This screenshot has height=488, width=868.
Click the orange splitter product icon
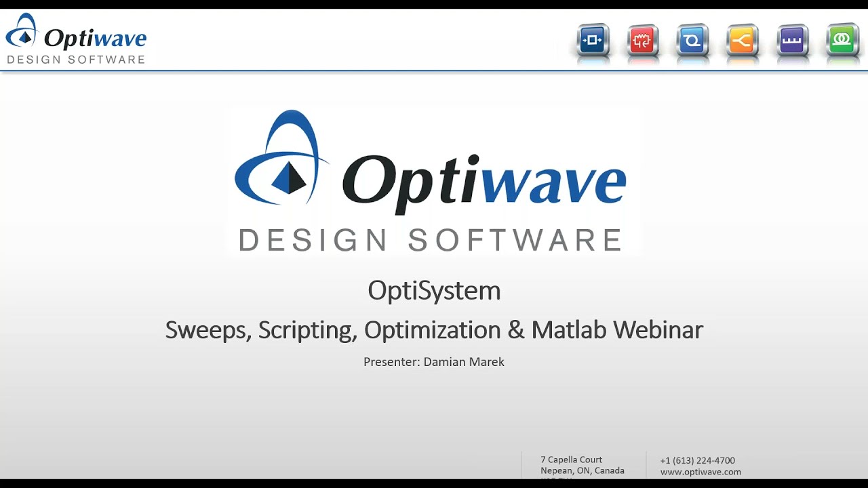[x=743, y=40]
